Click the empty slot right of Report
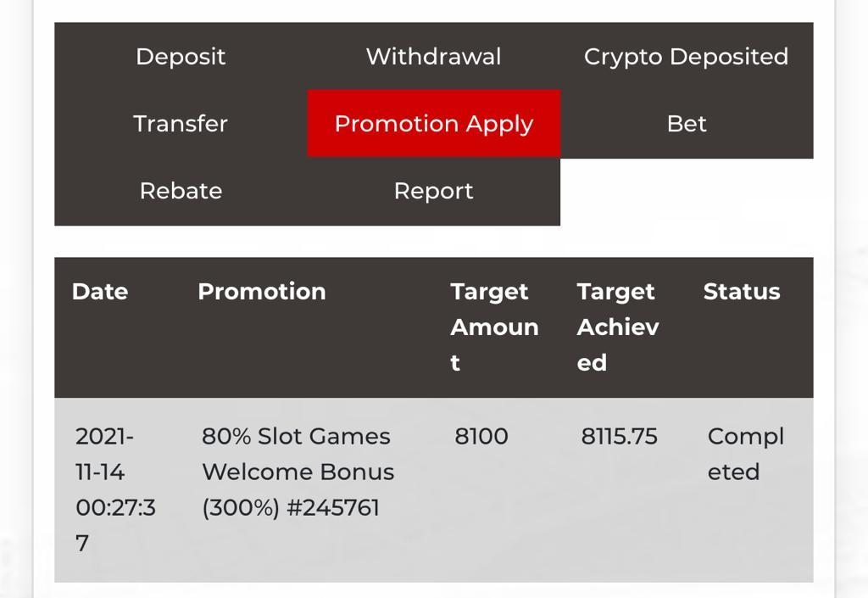868x598 pixels. [x=686, y=191]
